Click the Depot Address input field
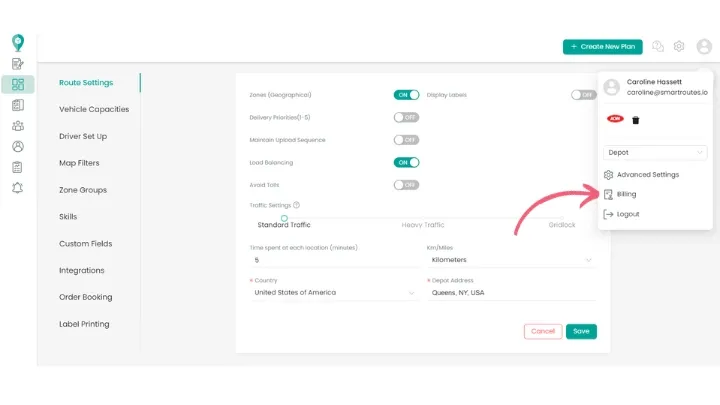This screenshot has height=405, width=720. click(511, 293)
